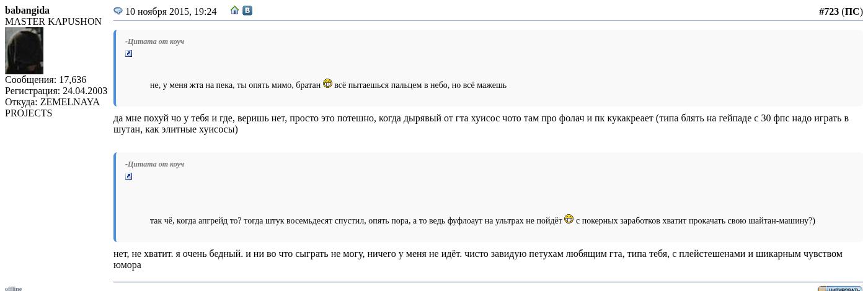Click the second 'Цитата от коуч' header
Screen dimensions: 868x291
[x=154, y=164]
